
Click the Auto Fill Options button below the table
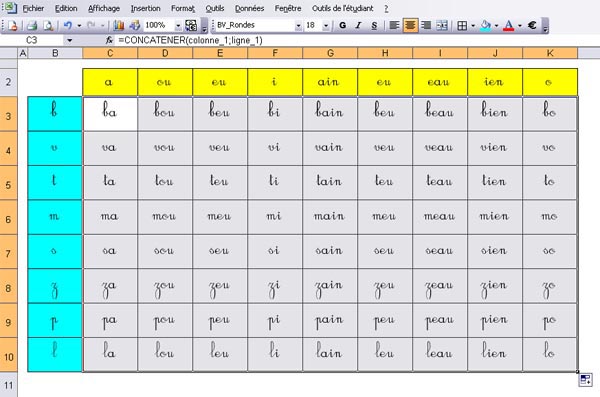tap(585, 380)
